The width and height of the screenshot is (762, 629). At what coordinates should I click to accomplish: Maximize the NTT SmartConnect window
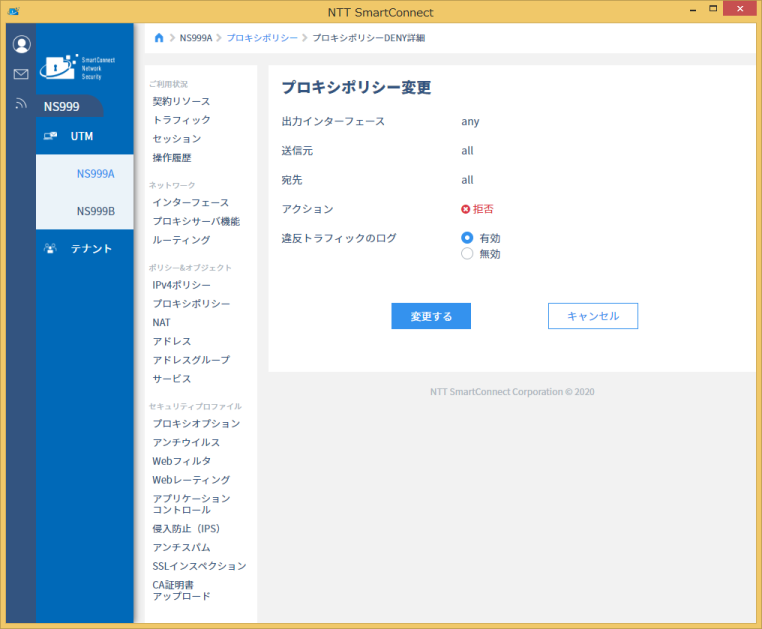coord(713,9)
